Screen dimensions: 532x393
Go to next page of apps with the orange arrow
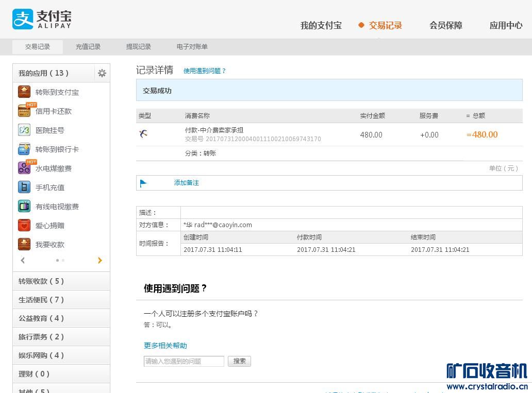click(100, 261)
